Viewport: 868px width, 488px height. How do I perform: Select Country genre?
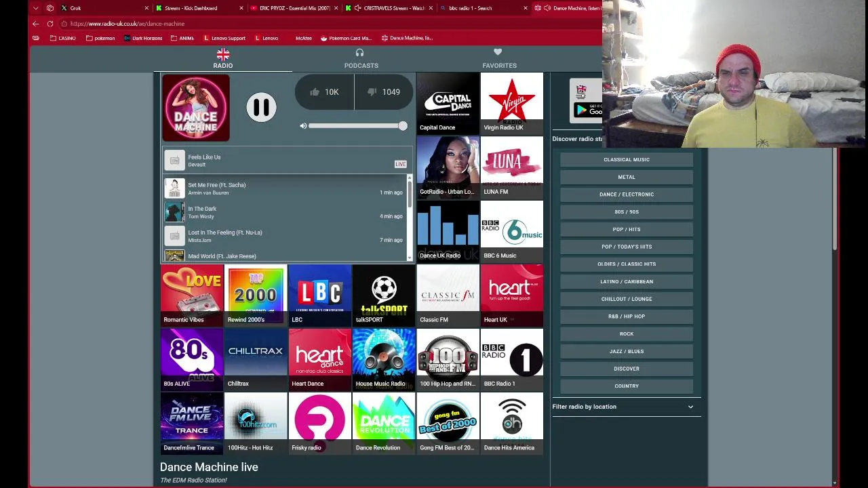tap(627, 386)
